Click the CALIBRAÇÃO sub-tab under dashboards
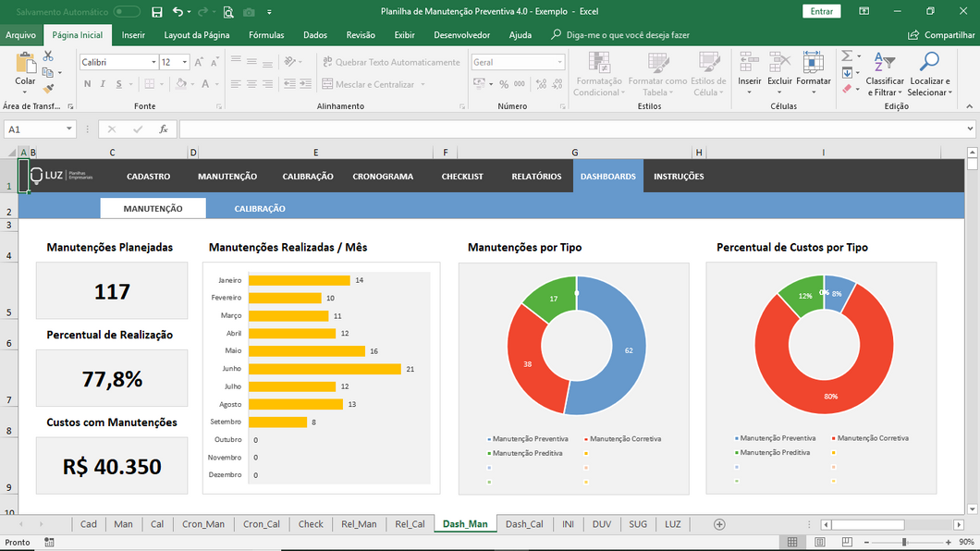Viewport: 980px width, 551px height. (x=260, y=209)
